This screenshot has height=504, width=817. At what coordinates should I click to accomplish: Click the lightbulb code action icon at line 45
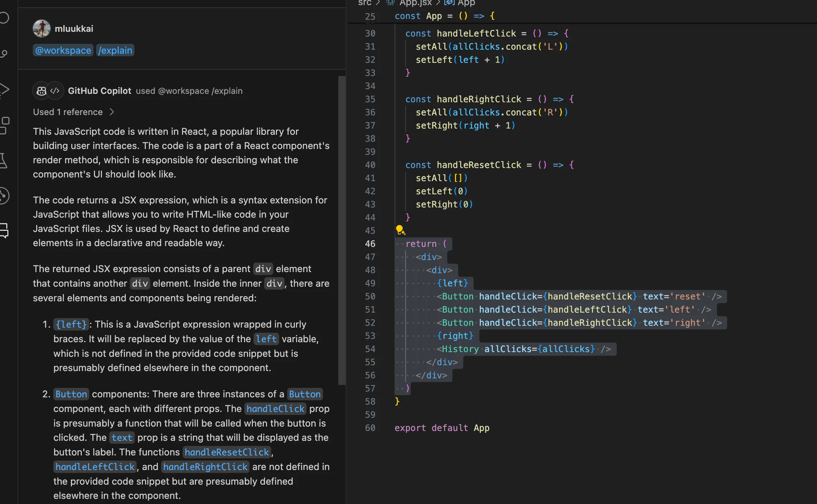click(400, 230)
